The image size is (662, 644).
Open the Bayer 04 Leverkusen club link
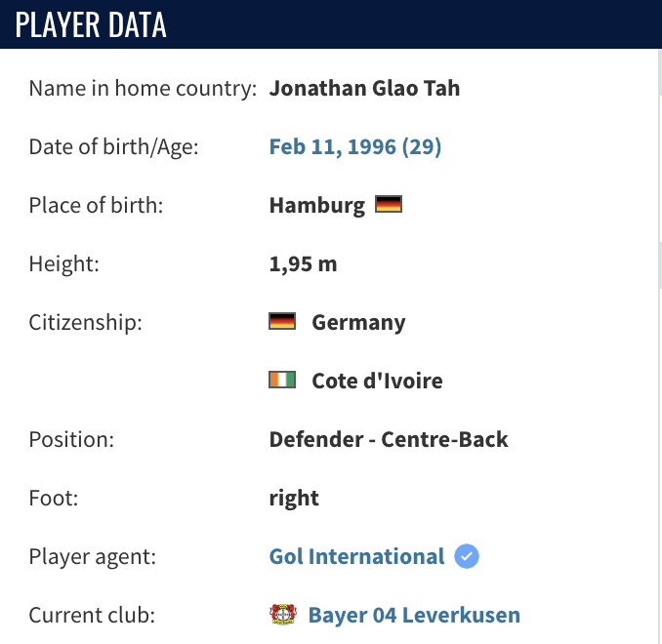[414, 615]
